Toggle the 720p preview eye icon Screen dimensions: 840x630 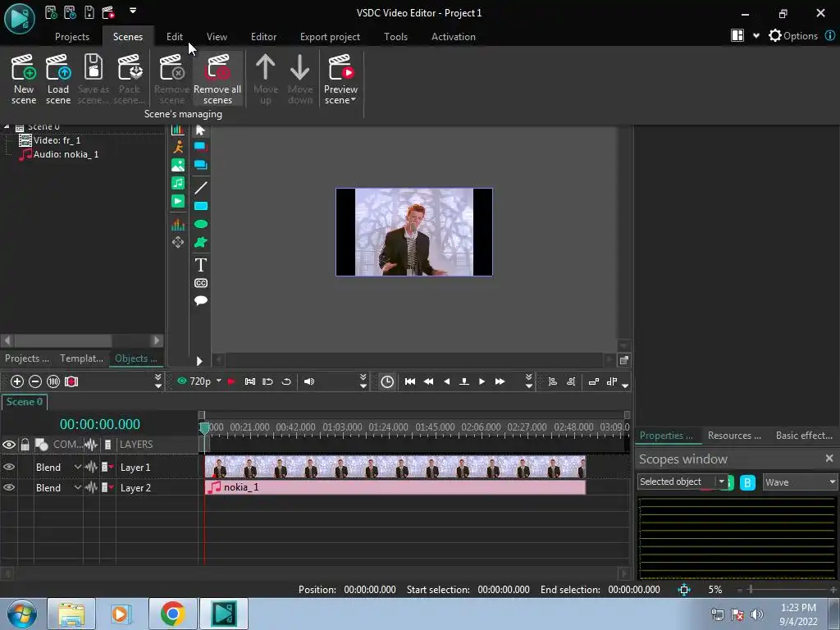182,381
